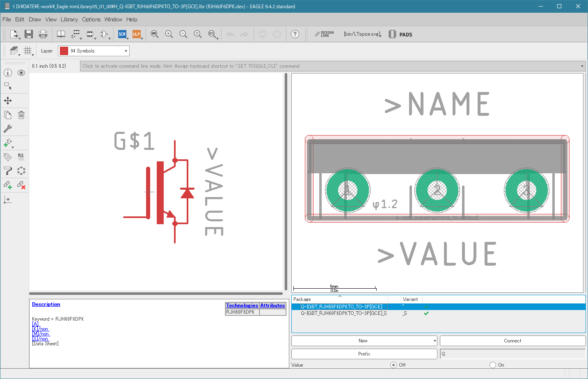Follow the [K]/non link in the description
Image resolution: width=588 pixels, height=379 pixels.
tap(40, 329)
